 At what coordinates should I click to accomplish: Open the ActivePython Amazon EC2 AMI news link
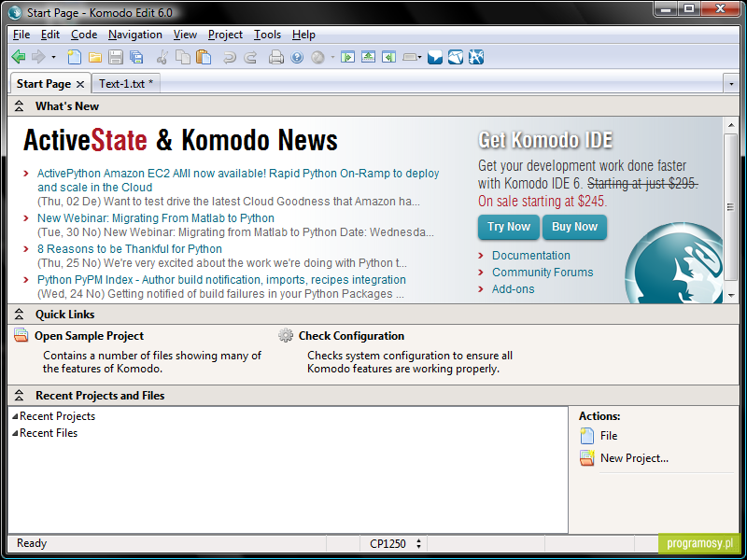pyautogui.click(x=238, y=180)
